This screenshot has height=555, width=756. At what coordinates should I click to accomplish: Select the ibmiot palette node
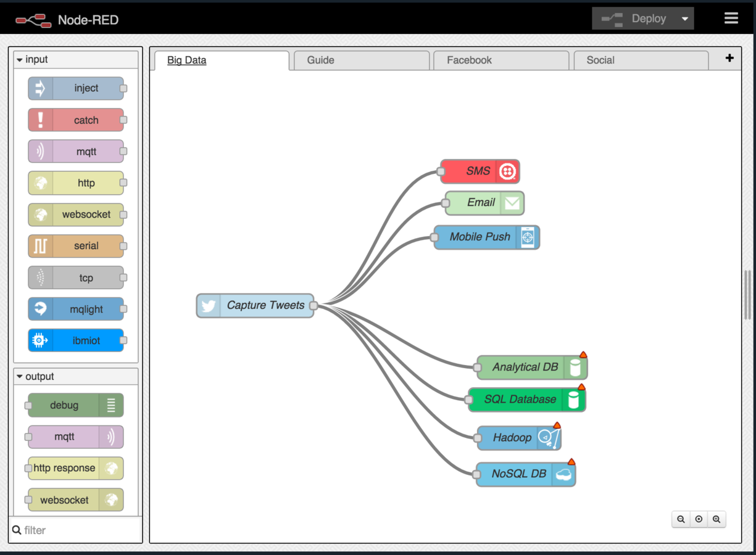[x=76, y=340]
